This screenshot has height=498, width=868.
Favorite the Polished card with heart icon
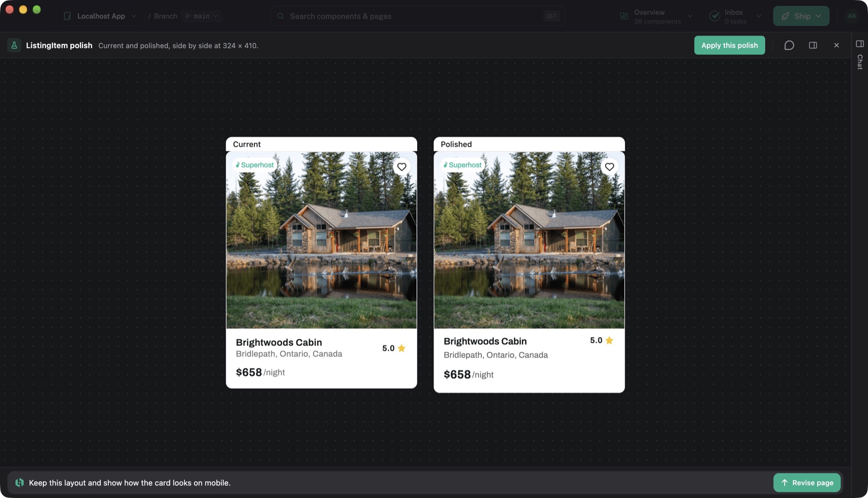coord(610,167)
